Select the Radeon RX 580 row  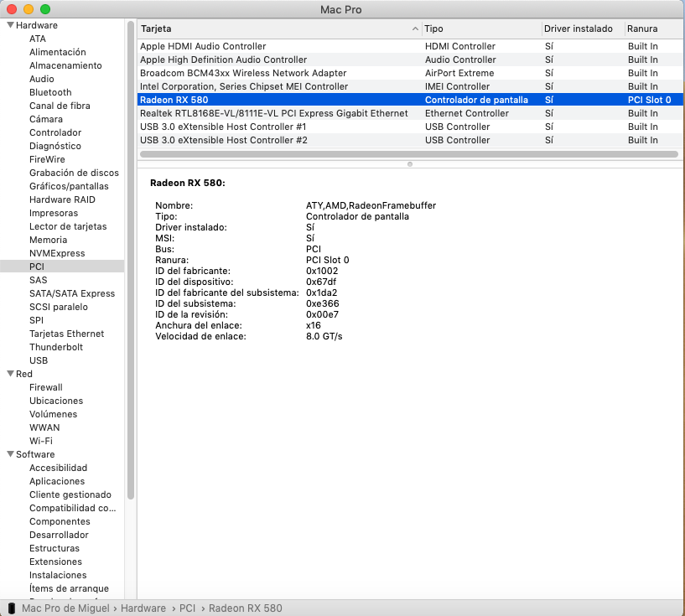pyautogui.click(x=410, y=100)
